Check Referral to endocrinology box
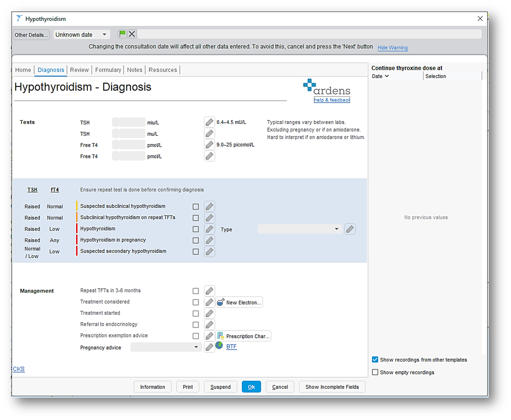 pyautogui.click(x=196, y=325)
